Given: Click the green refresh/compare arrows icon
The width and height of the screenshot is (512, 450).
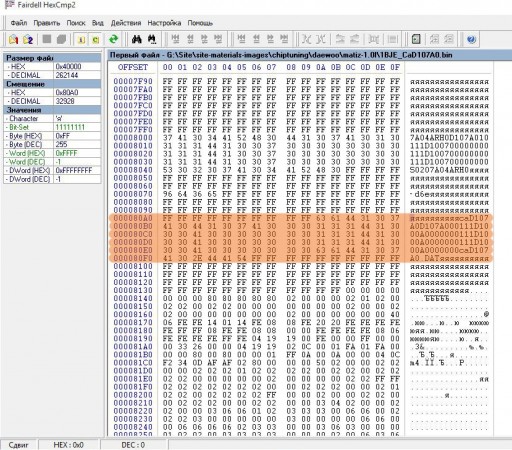Looking at the screenshot, I should coord(114,39).
